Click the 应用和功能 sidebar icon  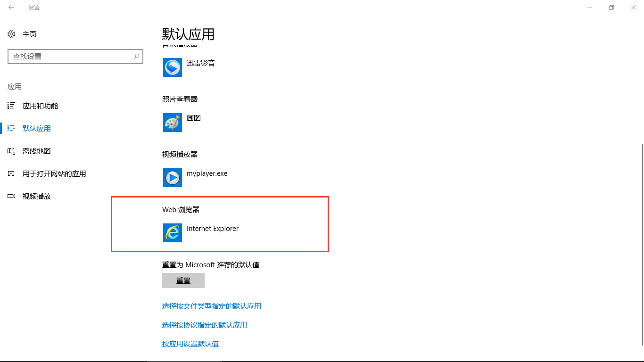pos(11,106)
